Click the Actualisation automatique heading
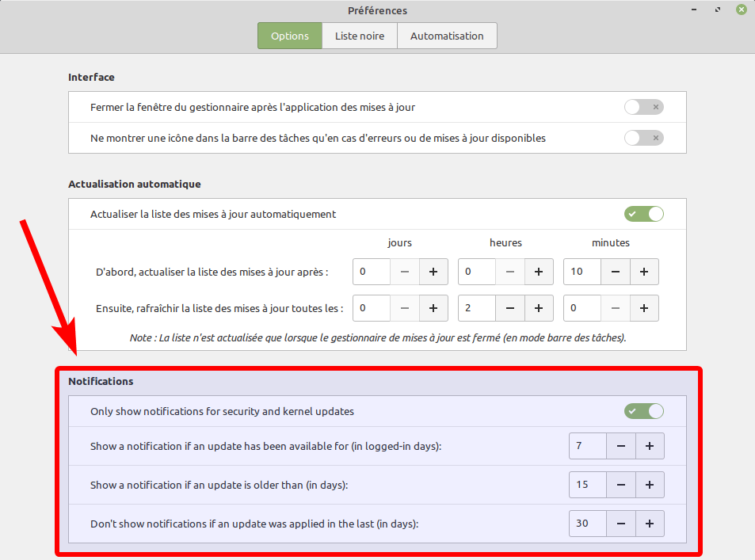Screen dimensions: 755x560 point(135,184)
